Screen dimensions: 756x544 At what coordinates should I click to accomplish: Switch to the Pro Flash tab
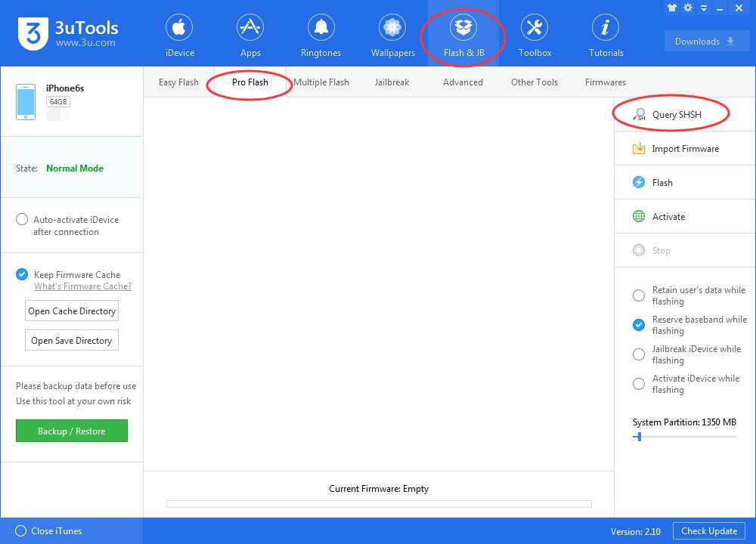pos(249,82)
